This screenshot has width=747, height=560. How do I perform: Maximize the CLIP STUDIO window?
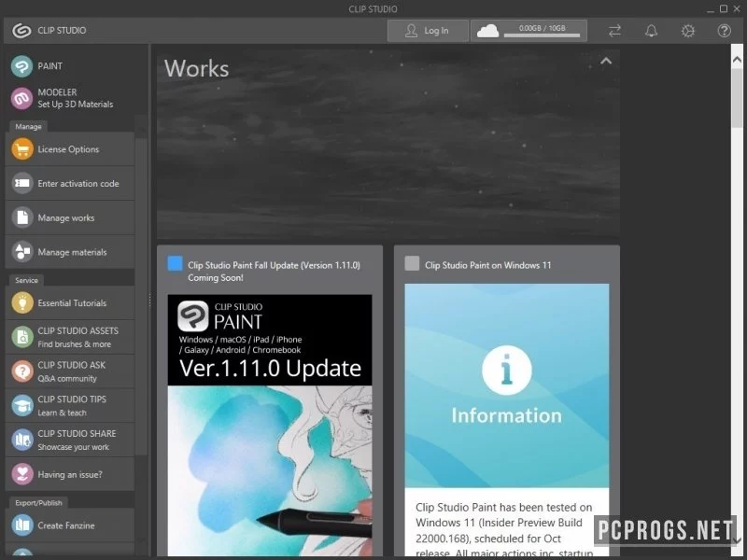pos(723,8)
